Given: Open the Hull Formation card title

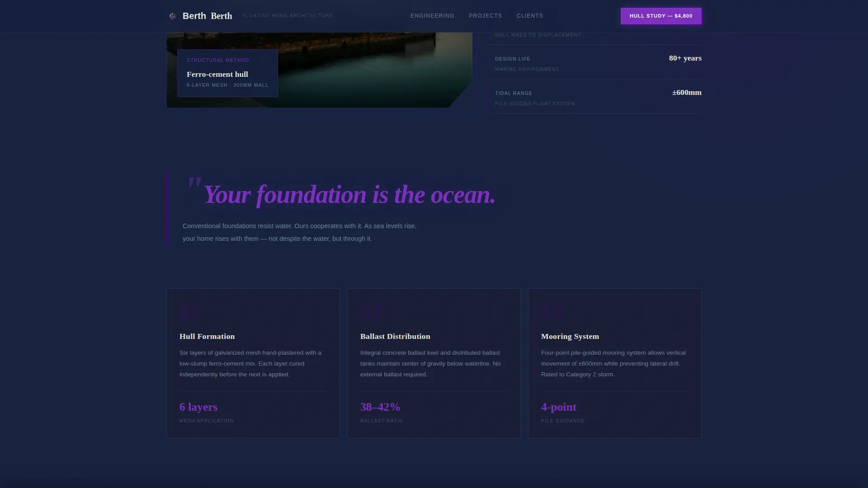Looking at the screenshot, I should (x=207, y=336).
